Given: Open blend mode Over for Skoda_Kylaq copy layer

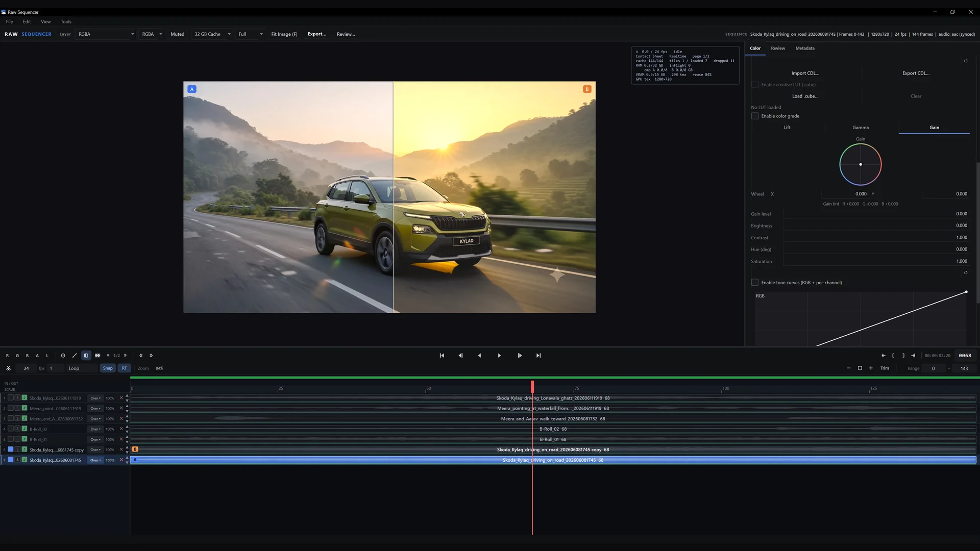Looking at the screenshot, I should tap(95, 450).
